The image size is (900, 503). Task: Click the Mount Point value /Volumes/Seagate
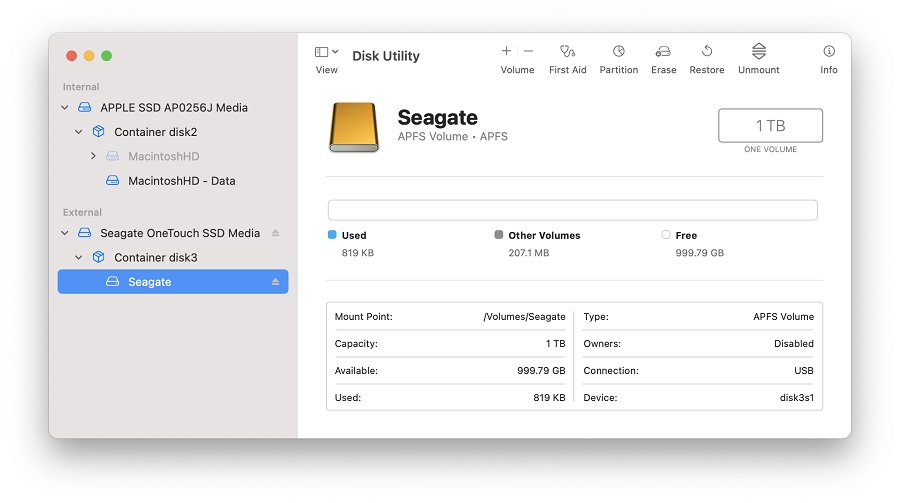point(524,317)
